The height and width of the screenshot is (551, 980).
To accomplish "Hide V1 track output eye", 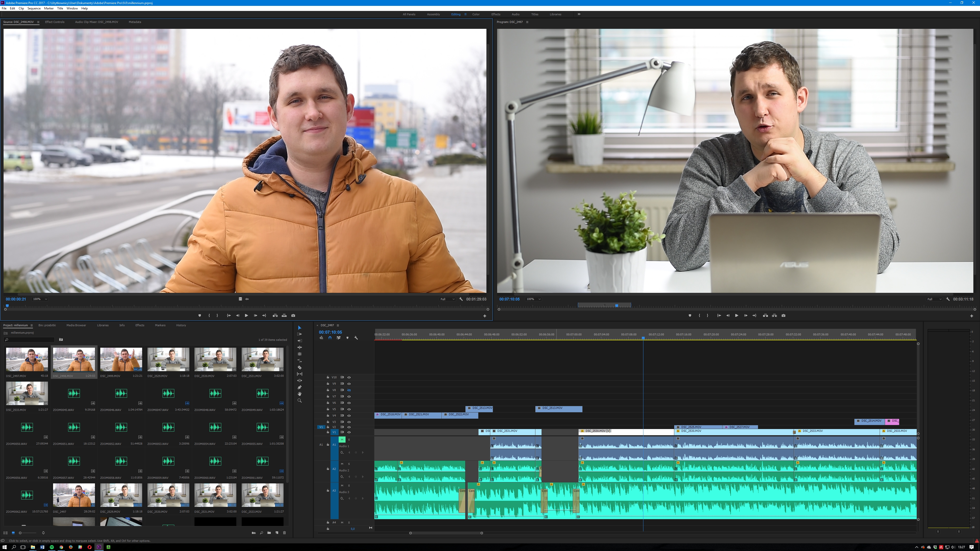I will pos(349,432).
